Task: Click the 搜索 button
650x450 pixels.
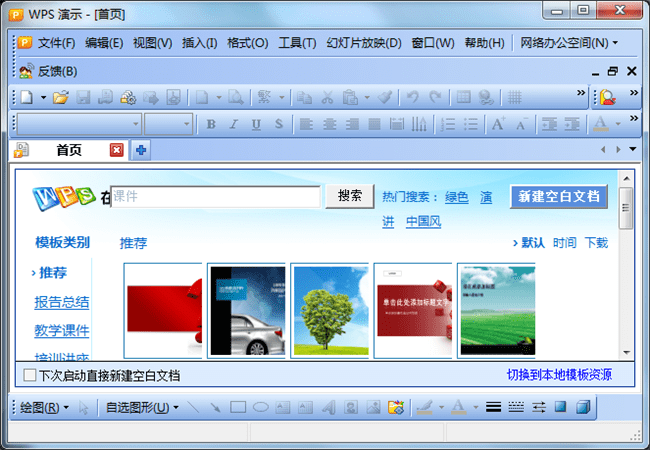Action: tap(350, 196)
